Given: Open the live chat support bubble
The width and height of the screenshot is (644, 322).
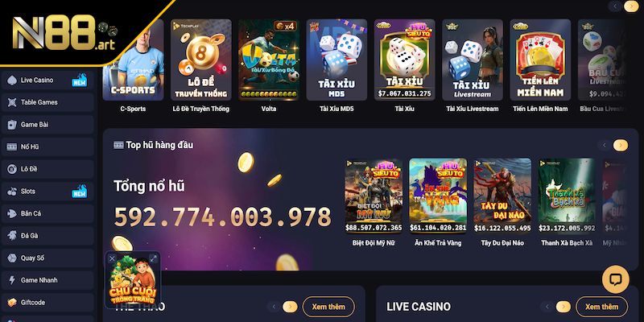Looking at the screenshot, I should 615,279.
